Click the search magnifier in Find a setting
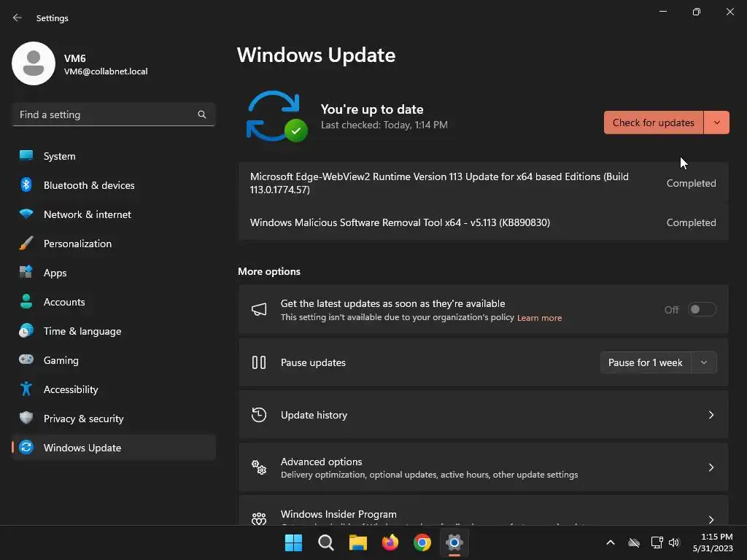 coord(201,114)
